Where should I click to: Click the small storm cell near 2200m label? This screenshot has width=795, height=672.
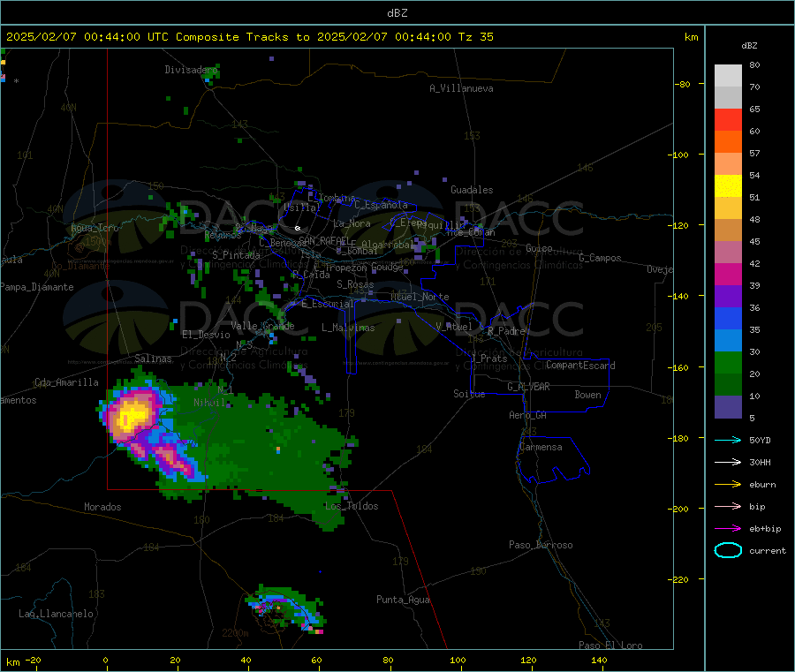(284, 609)
